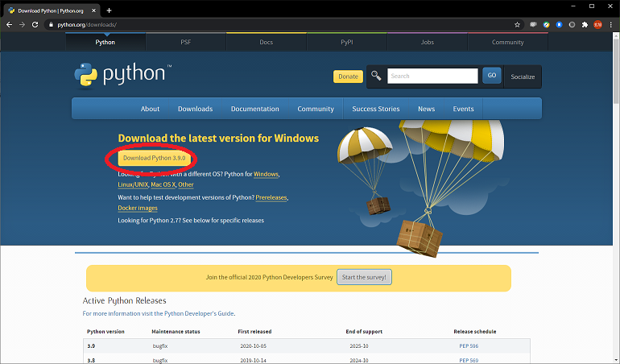Click the GO search button

(492, 75)
